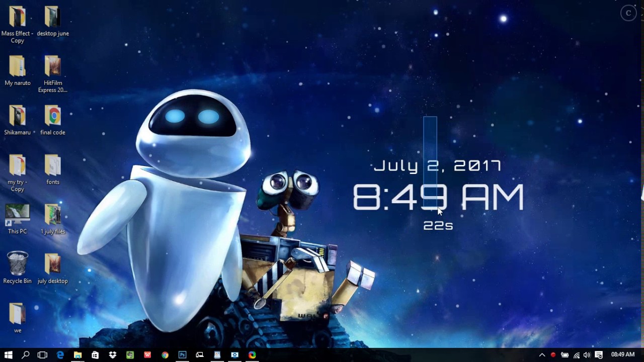Select the This PC desktop icon

[17, 219]
